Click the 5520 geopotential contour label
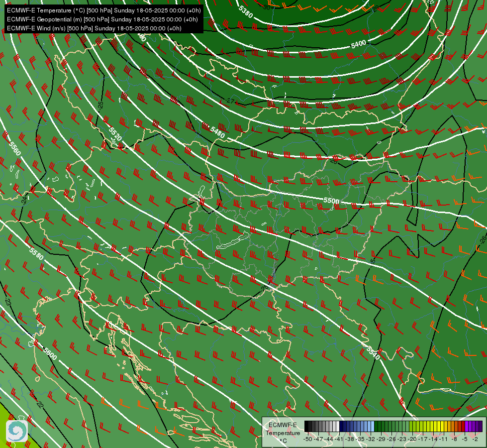487x448 pixels. (115, 134)
